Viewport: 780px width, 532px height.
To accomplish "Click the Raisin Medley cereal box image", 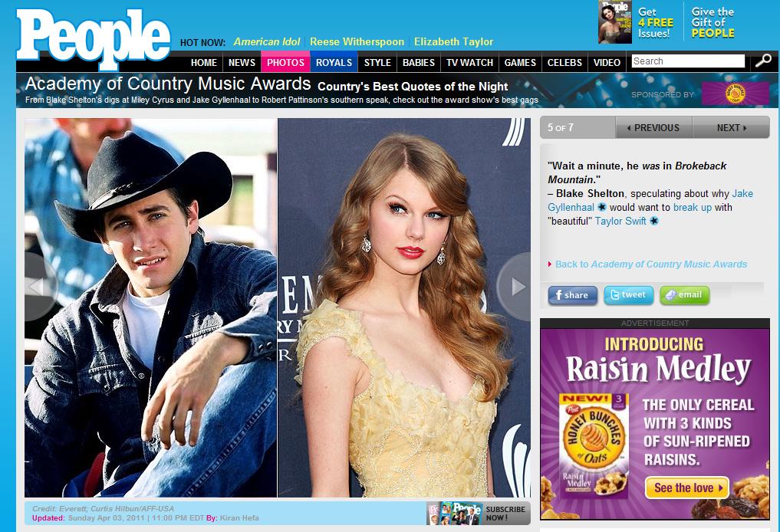I will pos(594,445).
